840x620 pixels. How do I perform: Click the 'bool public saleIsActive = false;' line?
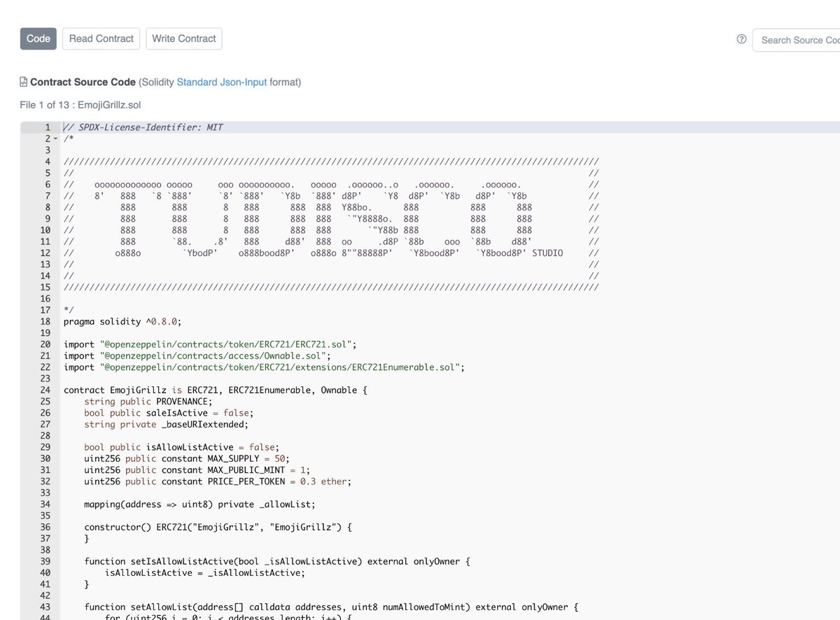pos(169,413)
